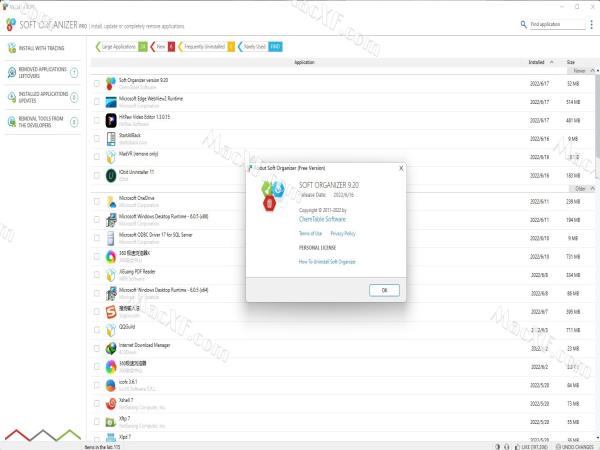Image resolution: width=600 pixels, height=450 pixels.
Task: Select the Soft Organizer version 9.20 app icon
Action: tap(111, 83)
